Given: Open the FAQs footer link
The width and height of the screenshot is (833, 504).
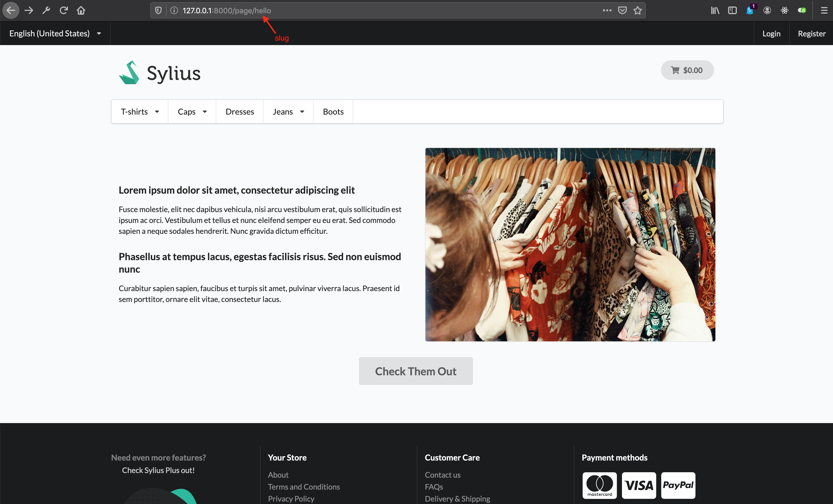Looking at the screenshot, I should (434, 487).
